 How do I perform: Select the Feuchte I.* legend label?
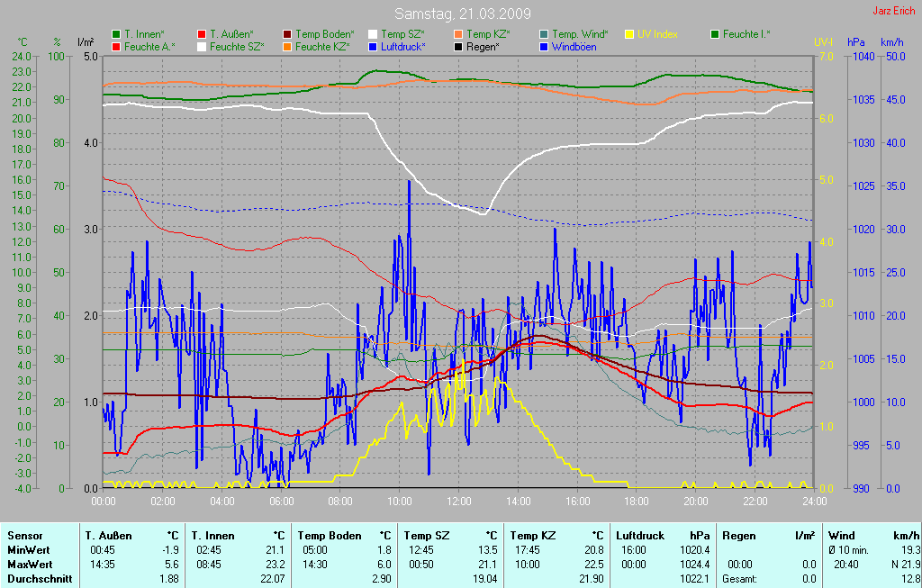click(x=746, y=35)
